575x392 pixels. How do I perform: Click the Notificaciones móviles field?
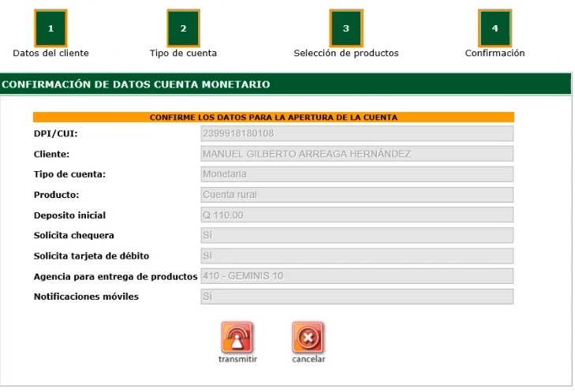tap(357, 297)
